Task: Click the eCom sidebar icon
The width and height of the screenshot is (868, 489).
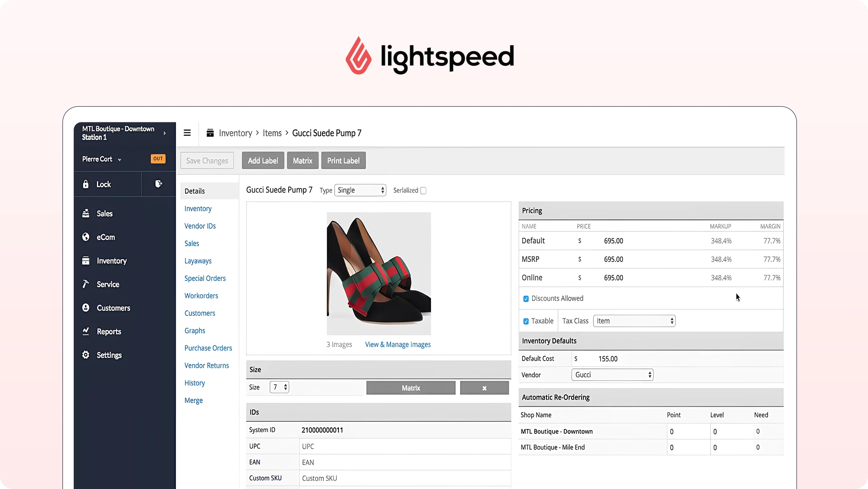Action: (86, 237)
